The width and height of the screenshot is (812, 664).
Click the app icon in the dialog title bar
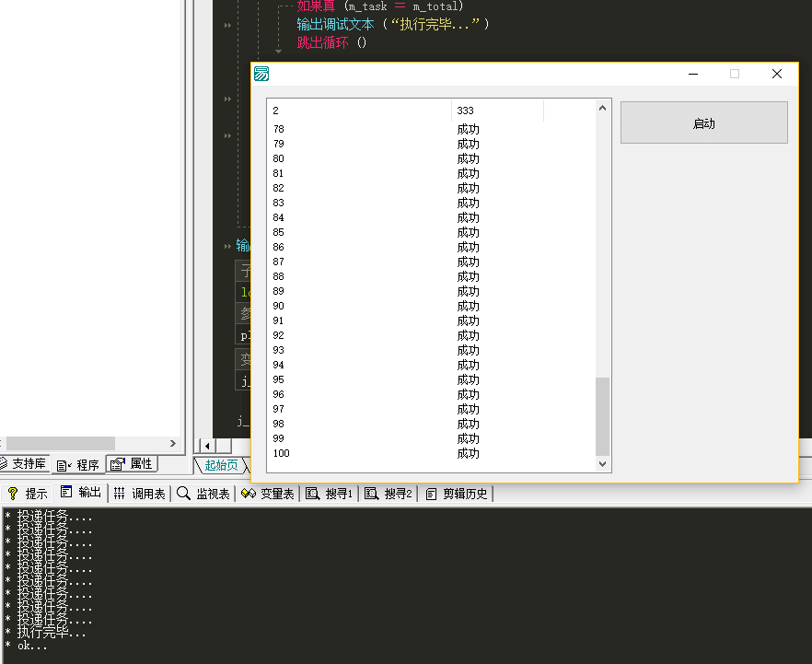[261, 74]
